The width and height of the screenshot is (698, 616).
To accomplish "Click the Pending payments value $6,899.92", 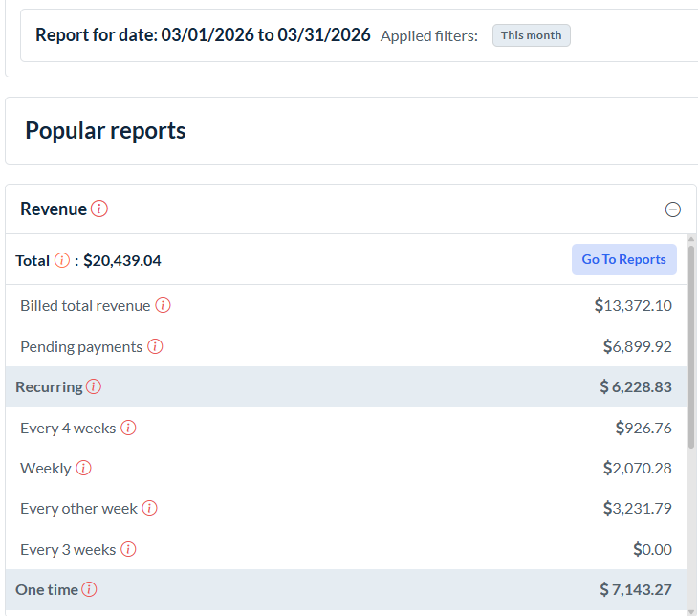I will (x=638, y=346).
